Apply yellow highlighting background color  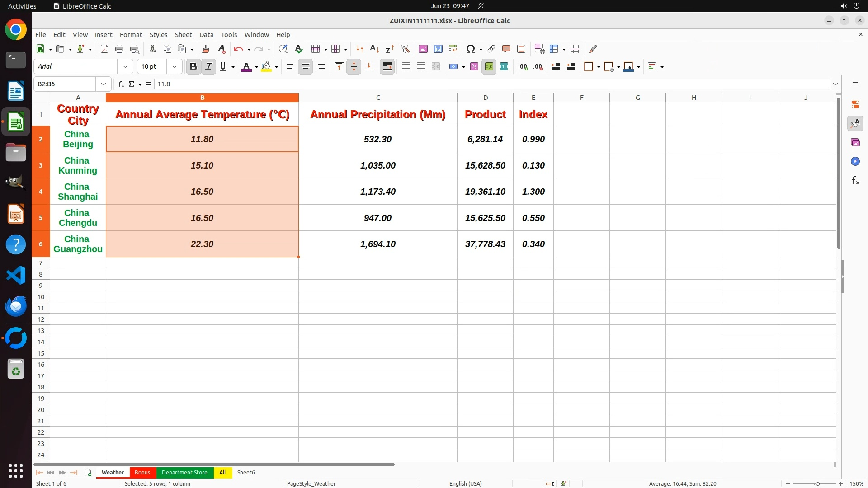(266, 66)
